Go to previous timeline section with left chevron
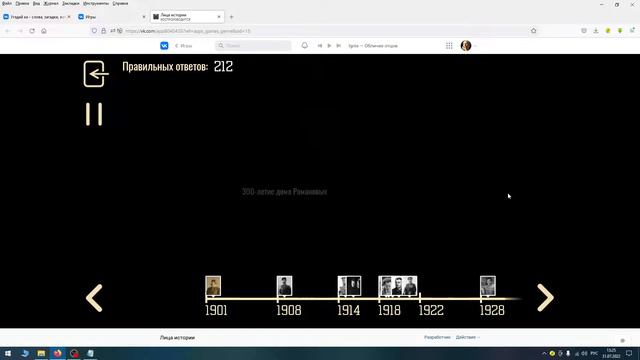640x360 pixels. tap(94, 298)
